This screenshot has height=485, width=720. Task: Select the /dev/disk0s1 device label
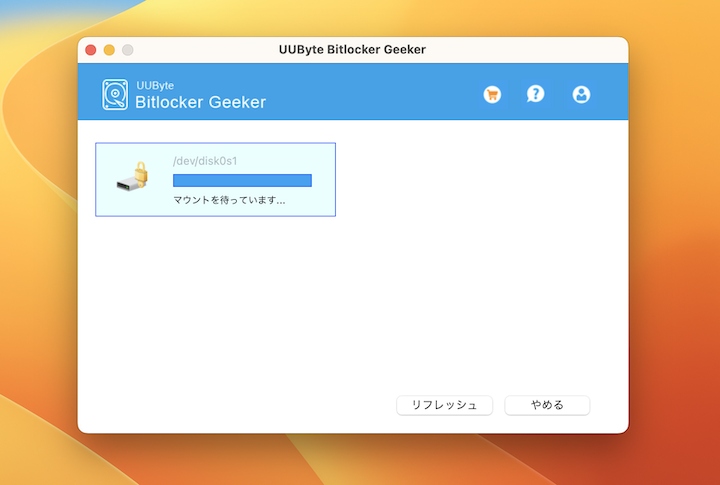coord(205,161)
